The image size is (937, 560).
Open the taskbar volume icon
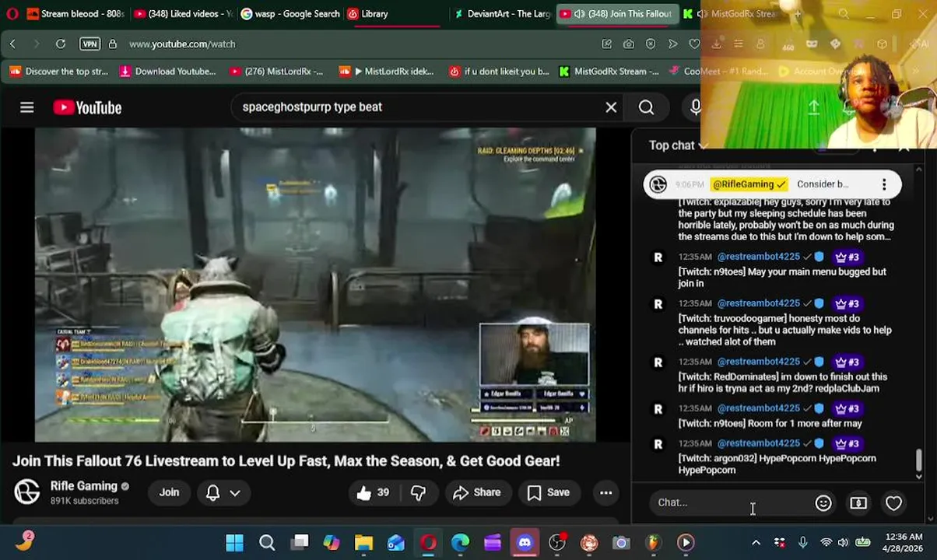coord(843,543)
